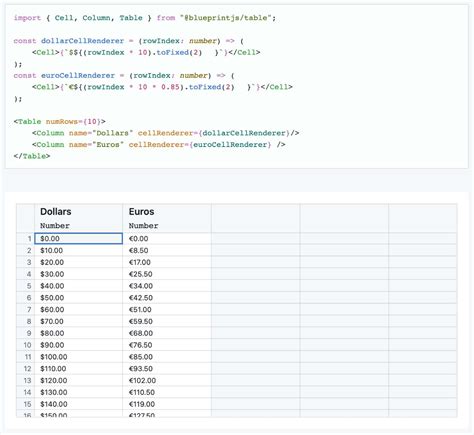The image size is (474, 435).
Task: Click row header number 14
Action: pos(25,392)
